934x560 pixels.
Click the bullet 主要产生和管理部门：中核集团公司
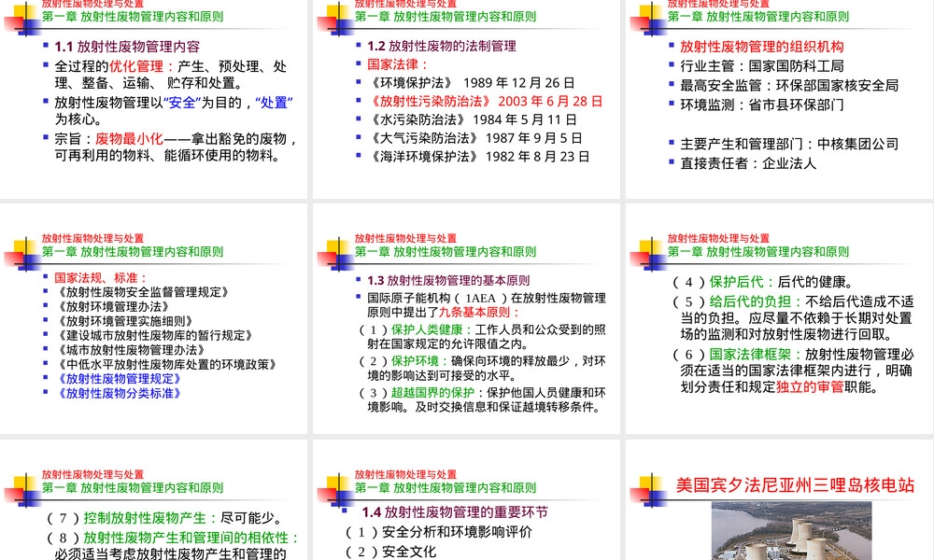(789, 144)
